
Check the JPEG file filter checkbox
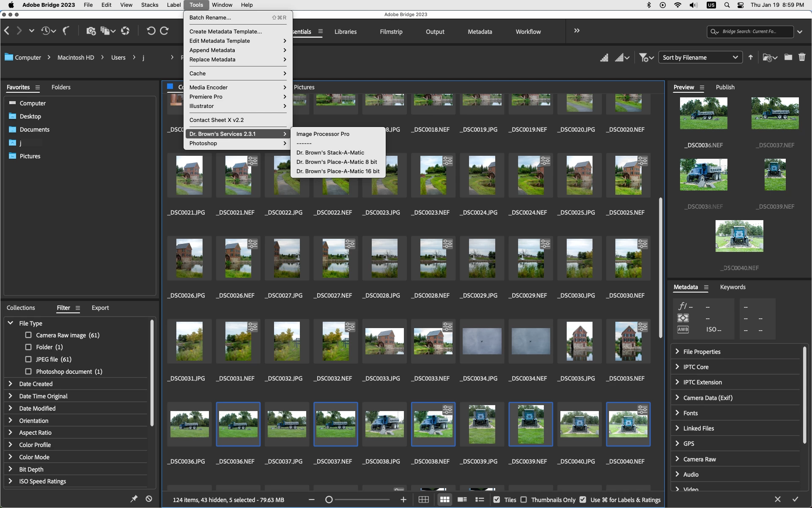click(28, 359)
